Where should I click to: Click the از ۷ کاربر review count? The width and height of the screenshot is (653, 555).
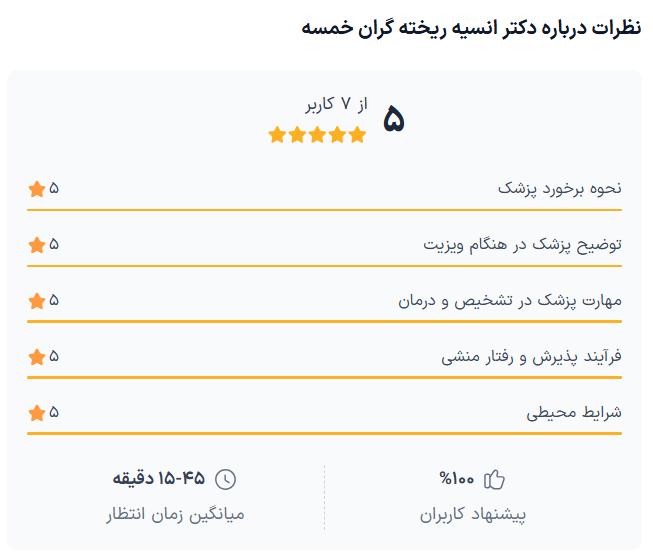point(337,105)
